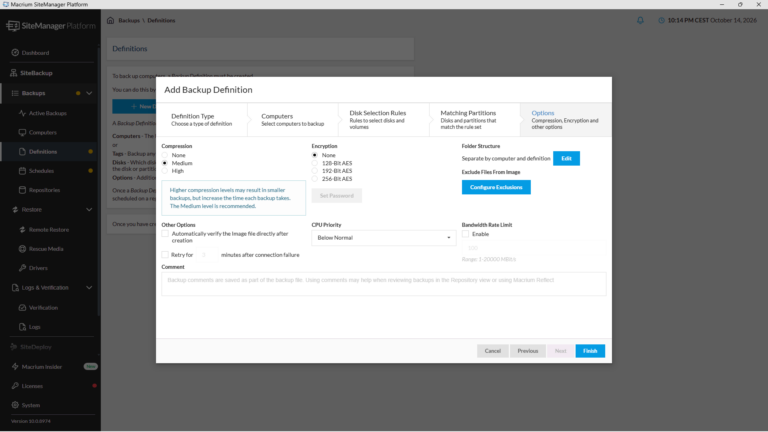This screenshot has width=768, height=432.
Task: Click the SiteManager Platform logo
Action: pyautogui.click(x=51, y=25)
